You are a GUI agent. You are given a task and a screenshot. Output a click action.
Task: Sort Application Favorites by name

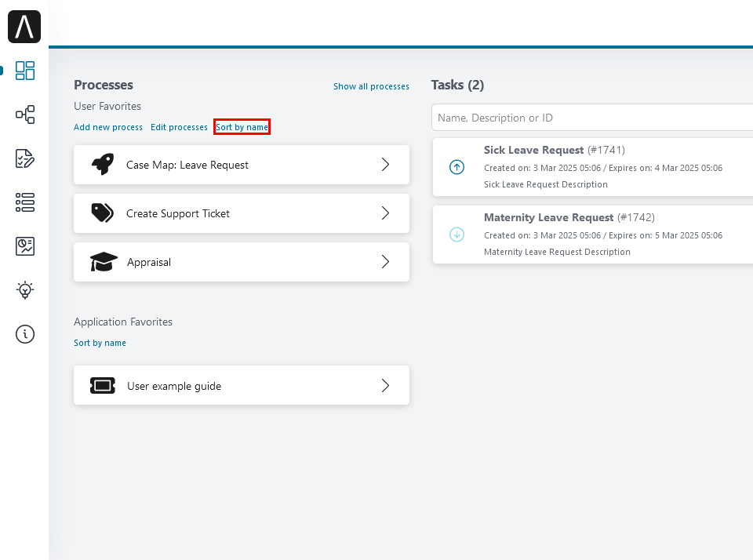click(100, 343)
